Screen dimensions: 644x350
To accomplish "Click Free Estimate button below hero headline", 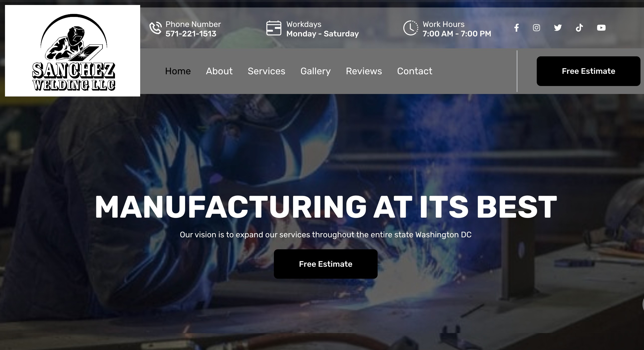I will point(326,264).
